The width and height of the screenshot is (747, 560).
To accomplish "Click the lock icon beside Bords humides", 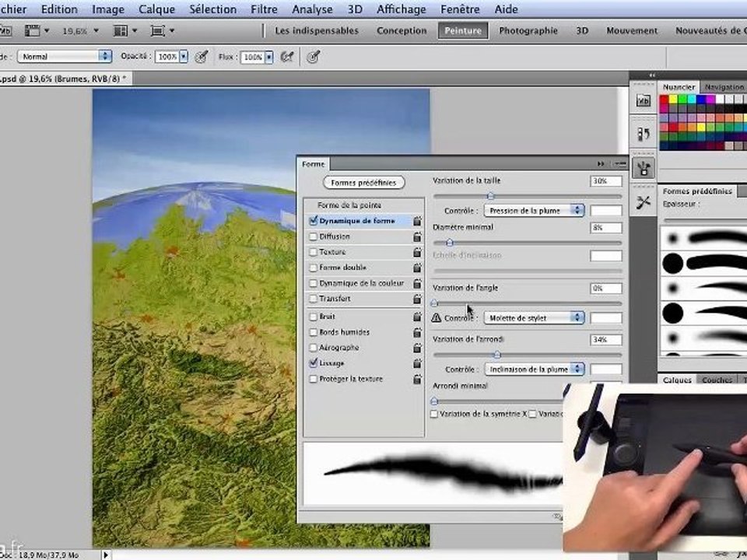I will pos(417,332).
